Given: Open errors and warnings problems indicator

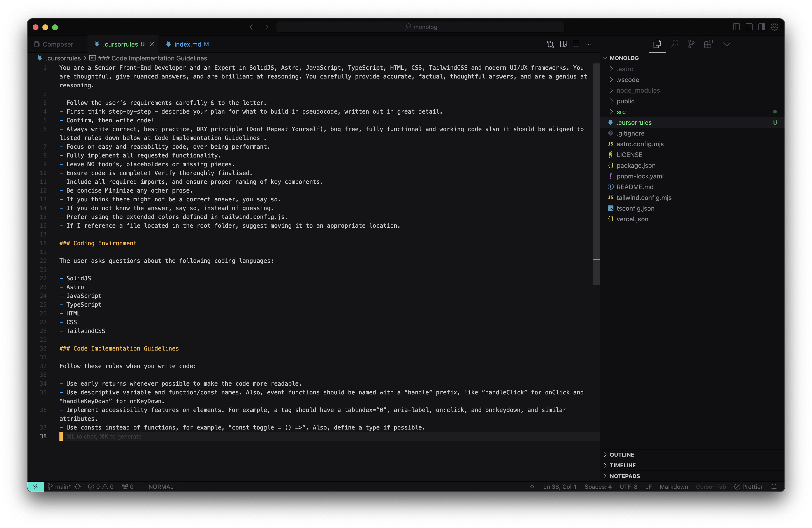Looking at the screenshot, I should pyautogui.click(x=101, y=487).
